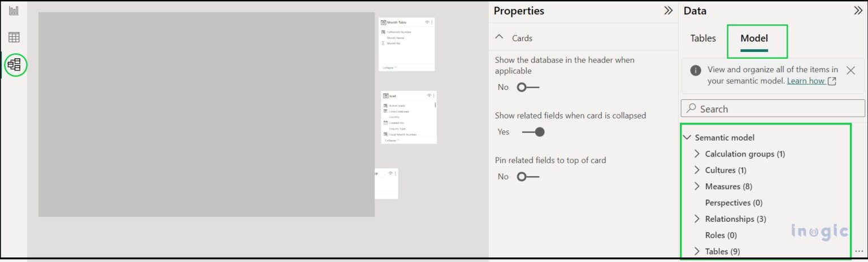Viewport: 868px width, 262px height.
Task: Open more options on Month Table card
Action: [x=432, y=22]
